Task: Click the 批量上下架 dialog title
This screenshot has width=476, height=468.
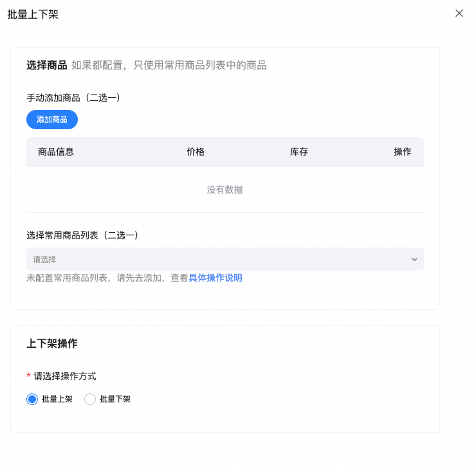Action: point(33,14)
